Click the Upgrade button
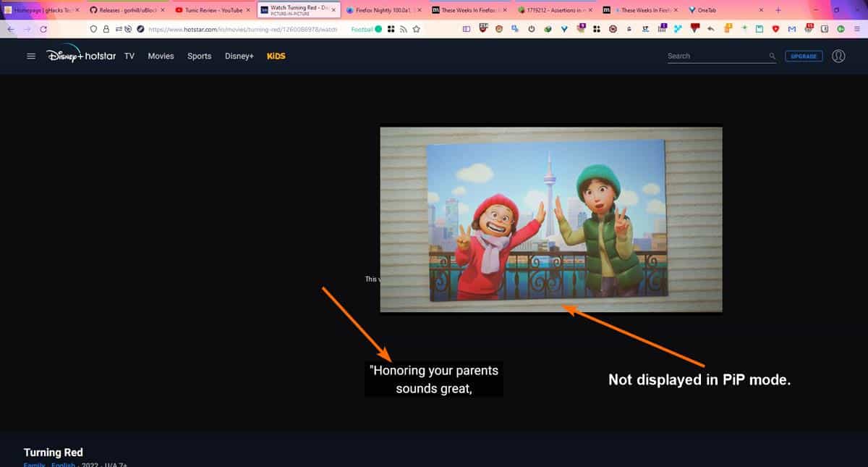 tap(804, 56)
